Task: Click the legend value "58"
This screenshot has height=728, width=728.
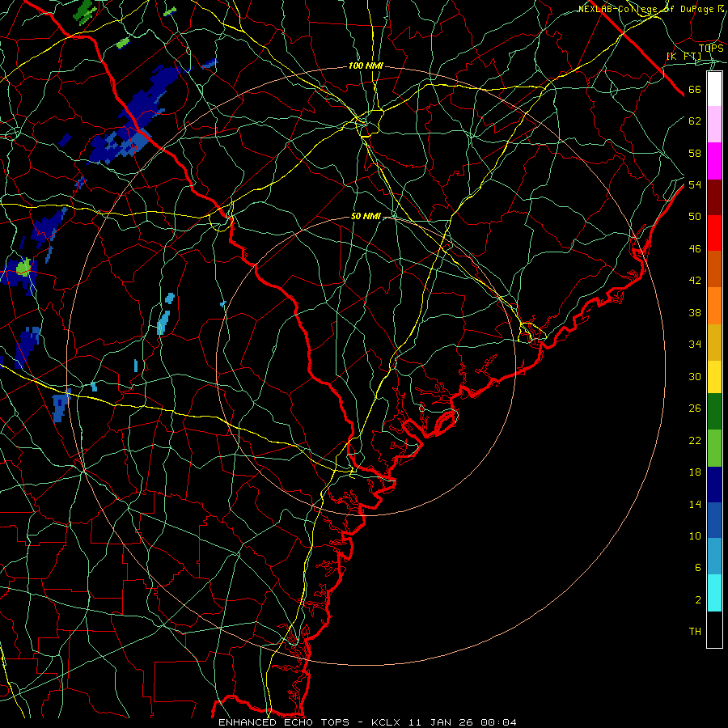Action: [695, 153]
